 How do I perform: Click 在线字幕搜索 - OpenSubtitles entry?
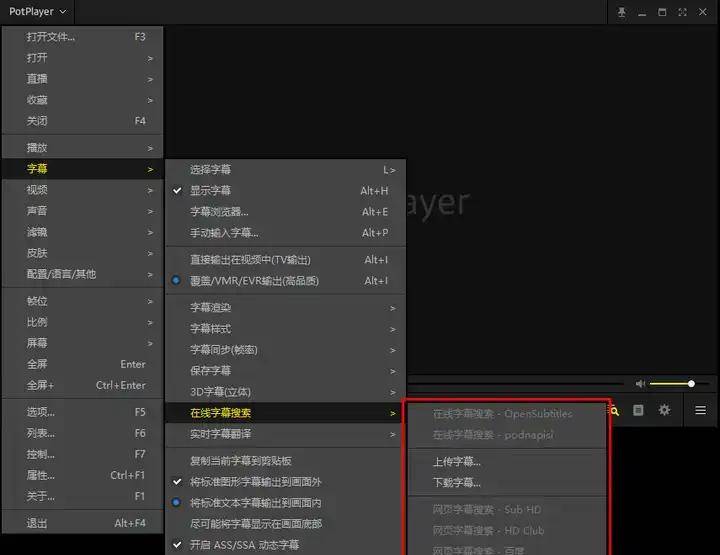pyautogui.click(x=507, y=414)
